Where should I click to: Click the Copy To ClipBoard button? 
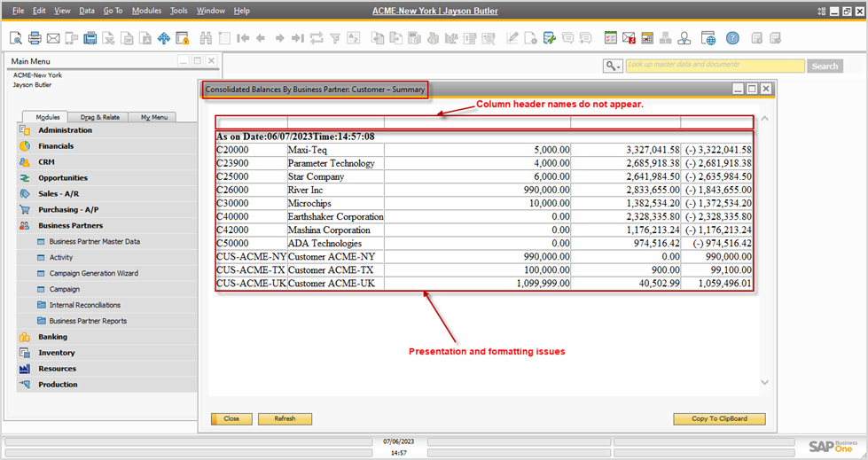pos(719,418)
